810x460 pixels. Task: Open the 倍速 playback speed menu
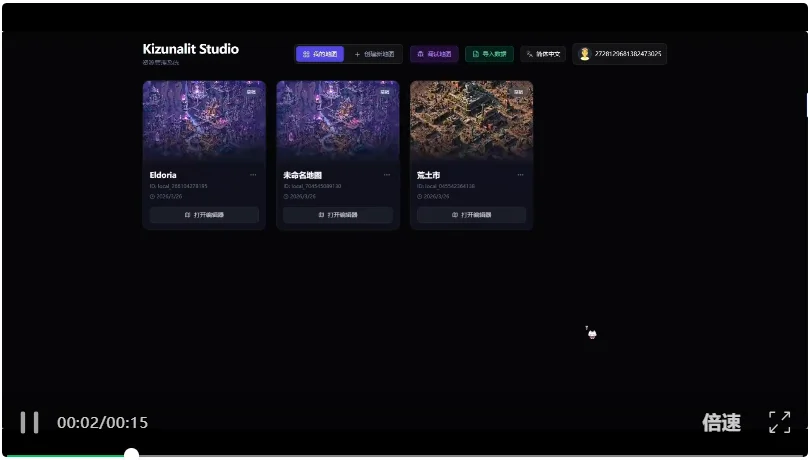click(x=721, y=422)
